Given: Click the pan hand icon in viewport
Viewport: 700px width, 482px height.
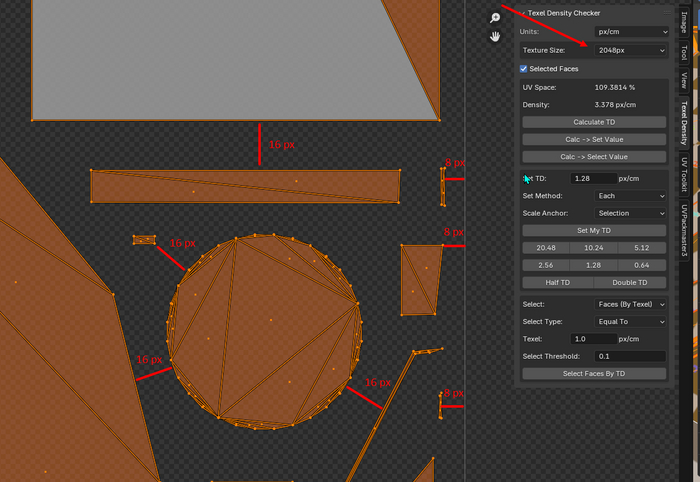Looking at the screenshot, I should click(x=494, y=37).
